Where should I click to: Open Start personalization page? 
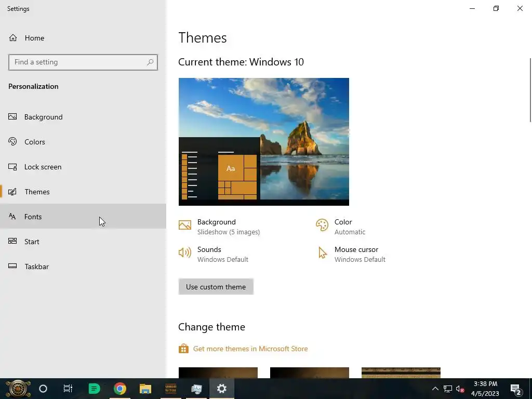pos(83,242)
